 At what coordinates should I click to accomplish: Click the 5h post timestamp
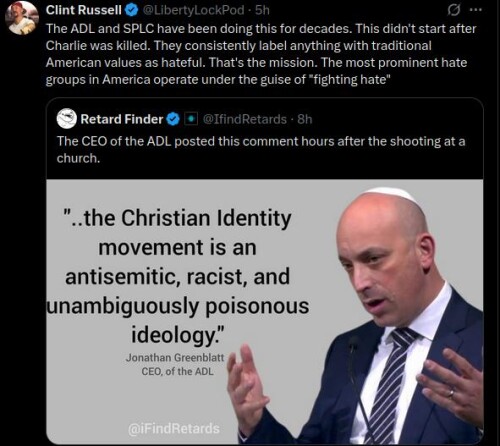[x=262, y=10]
